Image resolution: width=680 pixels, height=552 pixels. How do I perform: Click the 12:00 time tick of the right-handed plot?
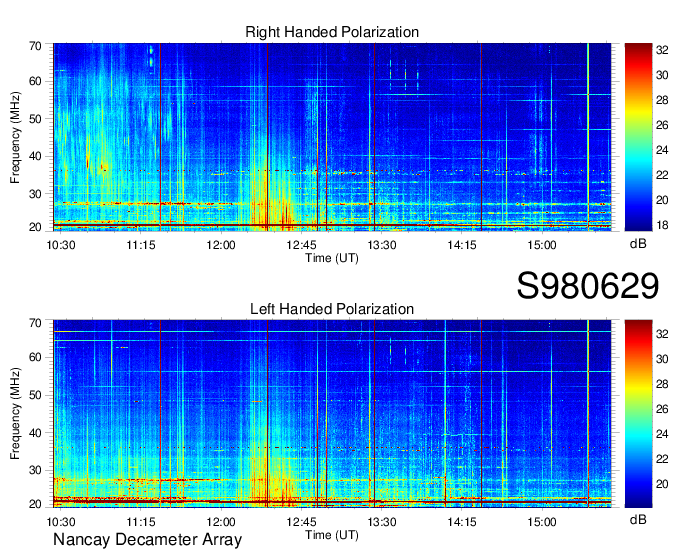[x=221, y=245]
